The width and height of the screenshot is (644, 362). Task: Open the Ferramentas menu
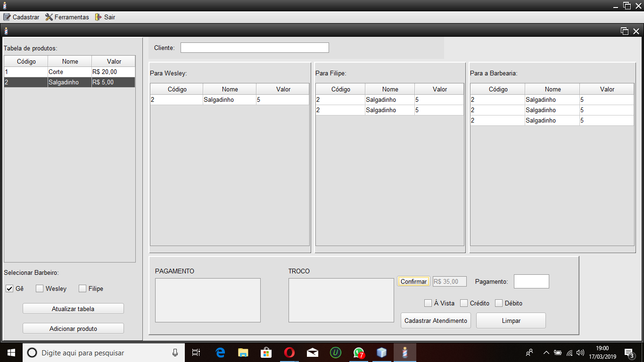(x=67, y=17)
